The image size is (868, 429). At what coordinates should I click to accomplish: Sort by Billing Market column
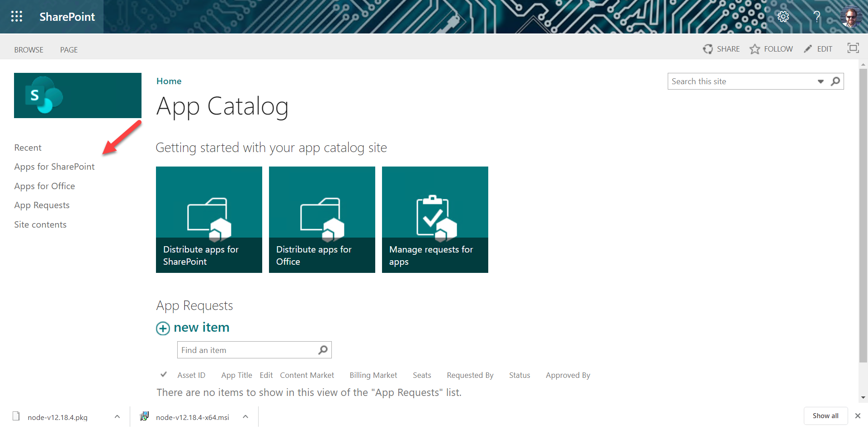click(x=373, y=375)
